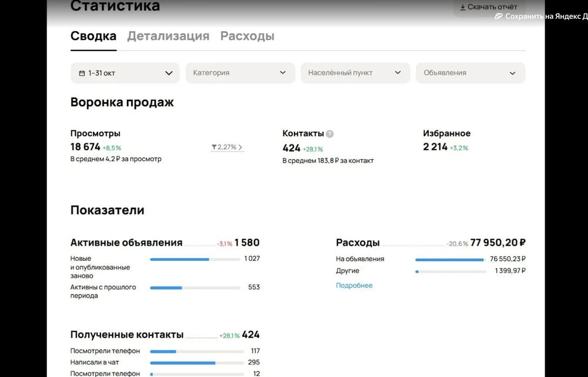Click the value 295 for Написали в чат
Viewport: 588px width, 377px height.
click(254, 362)
